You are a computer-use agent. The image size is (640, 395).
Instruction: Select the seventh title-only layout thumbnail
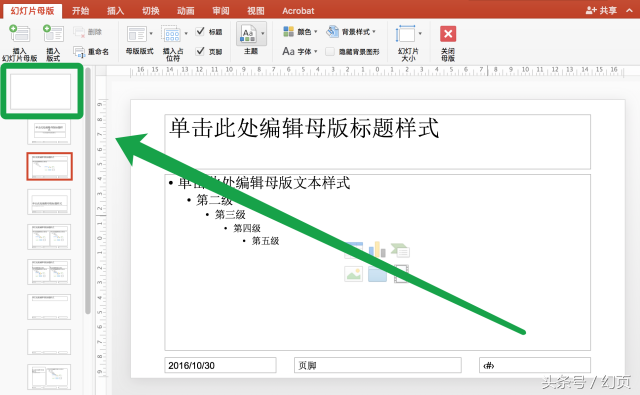point(49,307)
